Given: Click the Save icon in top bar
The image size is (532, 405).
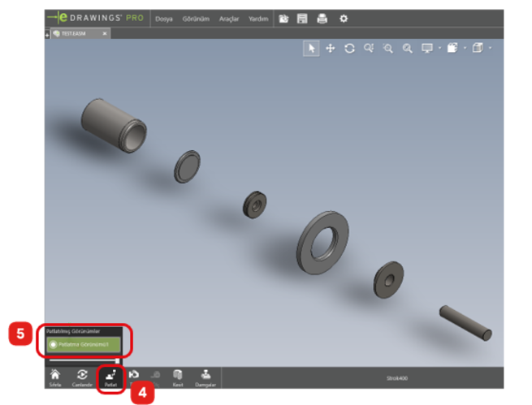Looking at the screenshot, I should [302, 18].
